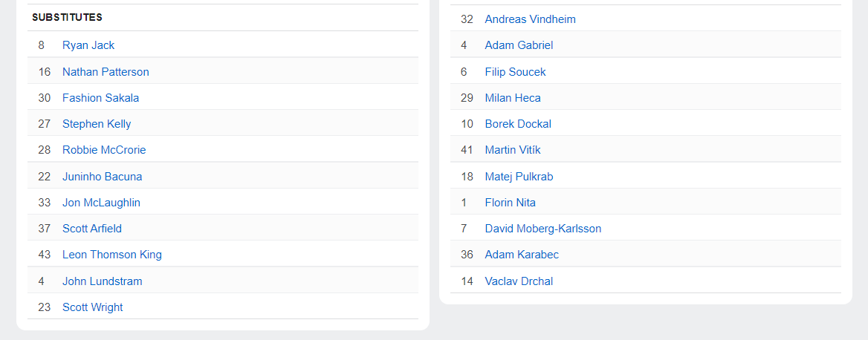Screen dimensions: 868x340
Task: Open Stephen Kelly's profile link
Action: 97,124
